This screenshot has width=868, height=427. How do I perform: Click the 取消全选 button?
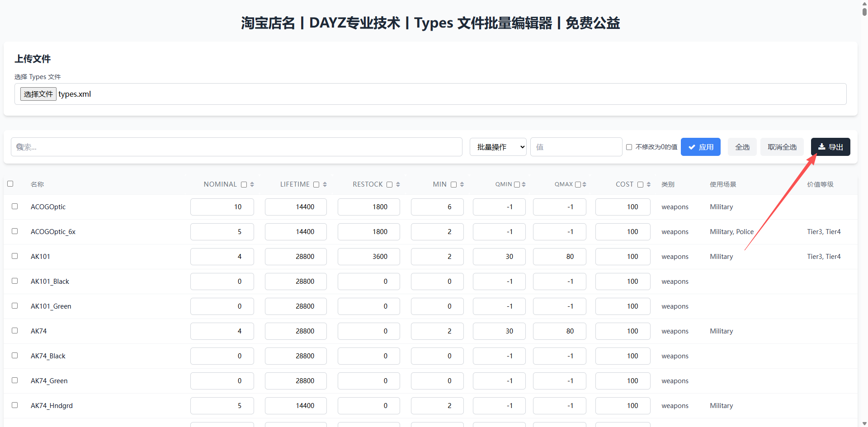[x=782, y=147]
